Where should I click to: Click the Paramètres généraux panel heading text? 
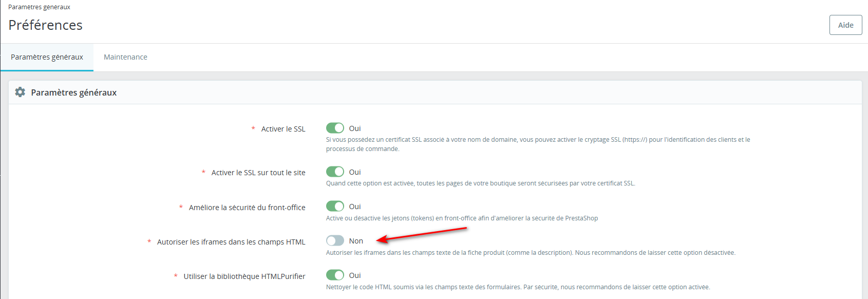[x=73, y=92]
